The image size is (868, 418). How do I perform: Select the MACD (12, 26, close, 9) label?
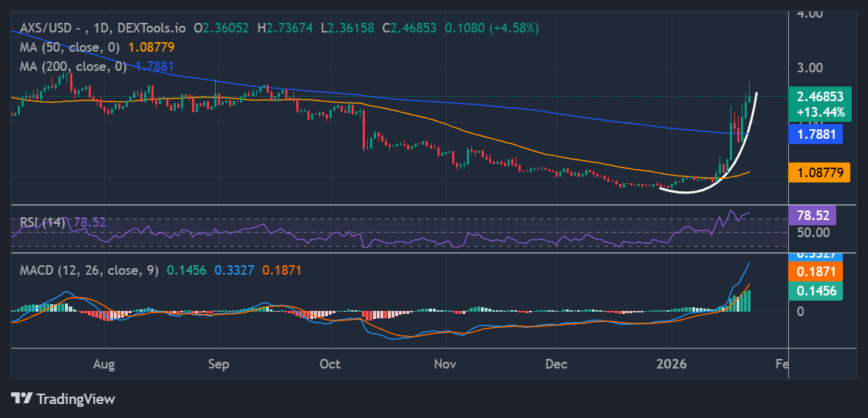click(89, 270)
